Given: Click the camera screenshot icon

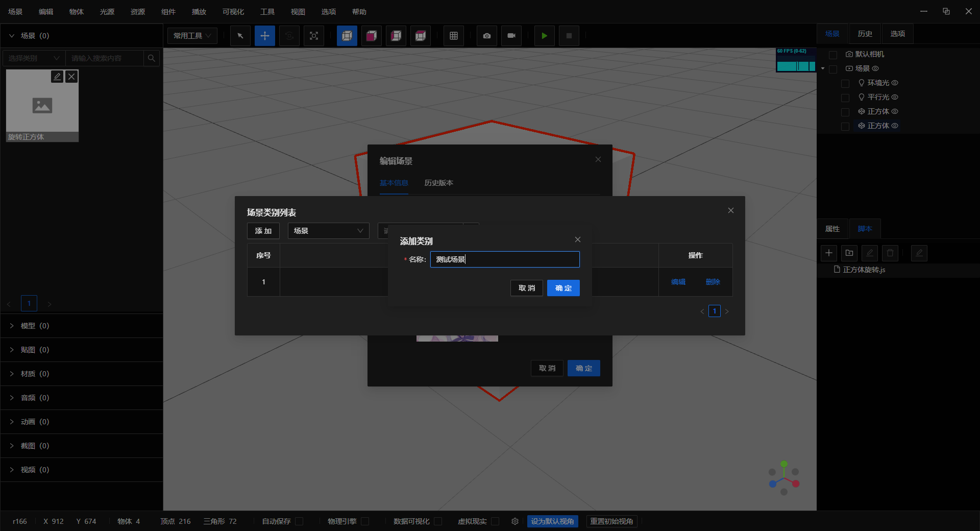Looking at the screenshot, I should tap(487, 36).
